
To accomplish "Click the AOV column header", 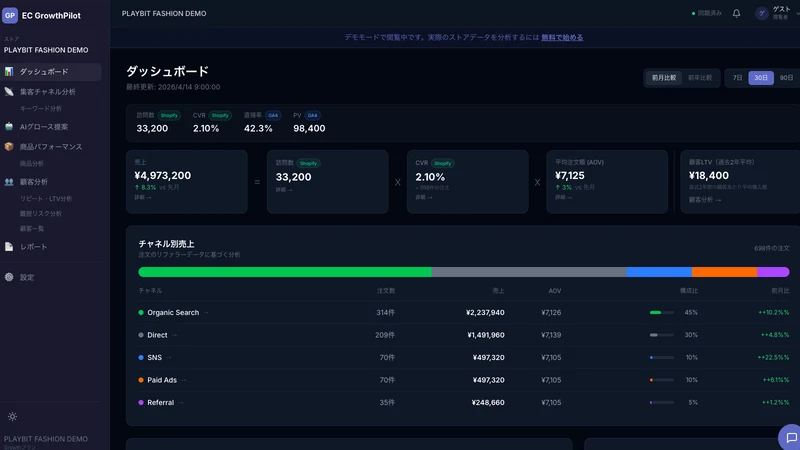I will (555, 291).
